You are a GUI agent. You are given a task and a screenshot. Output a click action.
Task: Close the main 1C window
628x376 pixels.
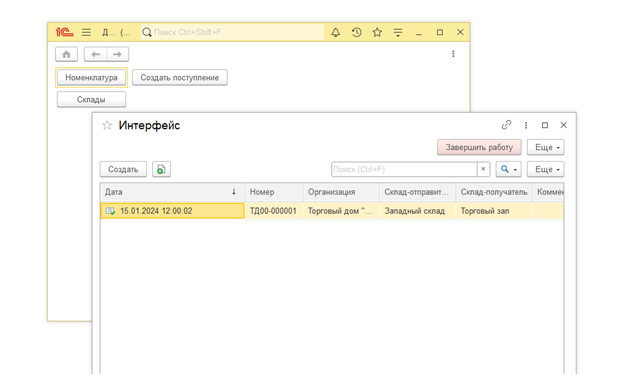pos(460,32)
